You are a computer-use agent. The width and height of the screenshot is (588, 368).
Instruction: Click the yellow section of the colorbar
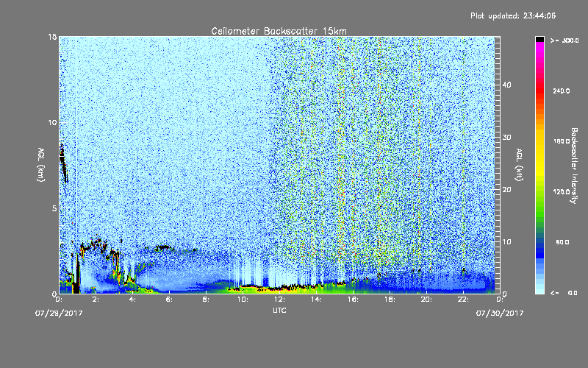539,152
